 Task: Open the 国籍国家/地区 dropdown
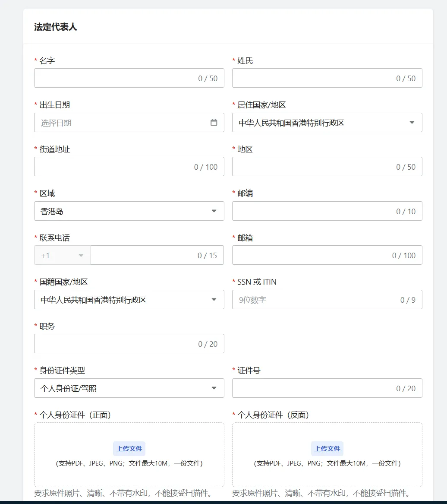click(x=129, y=300)
